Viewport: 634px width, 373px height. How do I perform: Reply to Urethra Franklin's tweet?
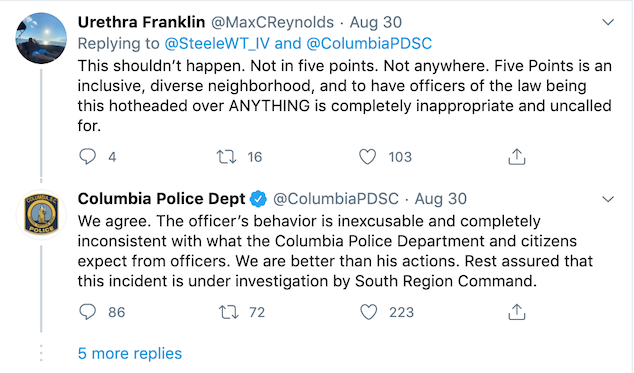(87, 157)
